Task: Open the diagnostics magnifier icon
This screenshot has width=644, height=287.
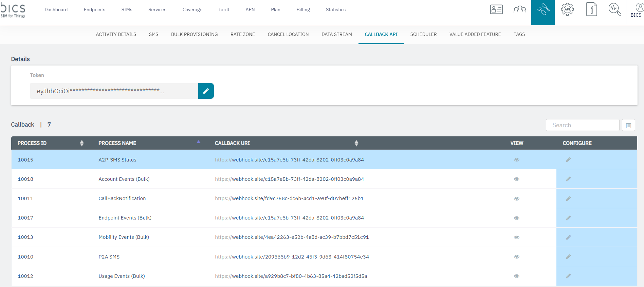Action: tap(614, 9)
